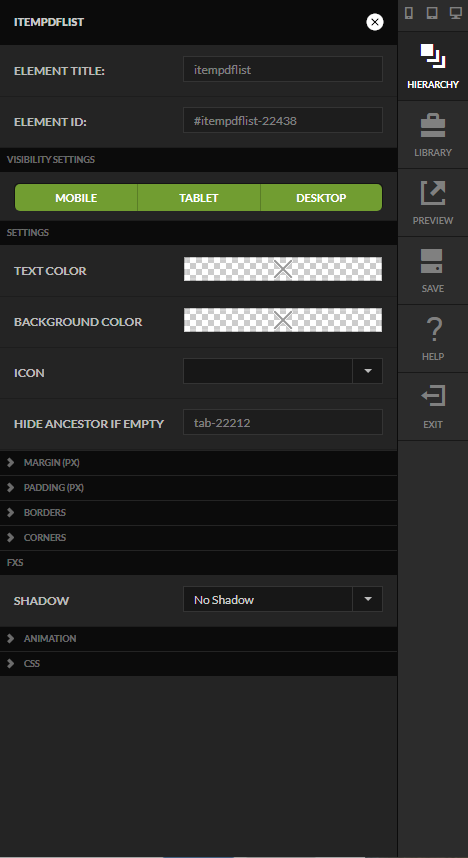The image size is (468, 858).
Task: Expand the Animation section
Action: 199,639
